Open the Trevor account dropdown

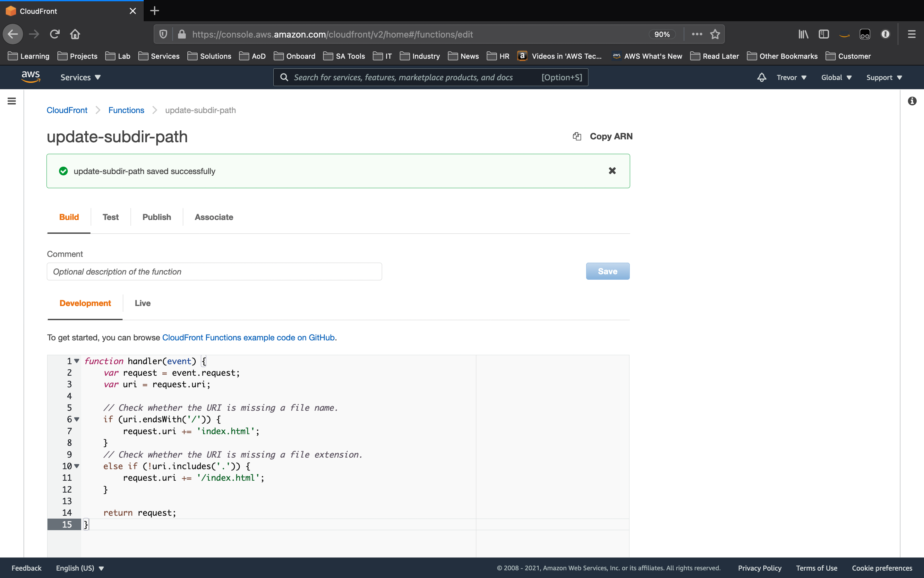pyautogui.click(x=791, y=77)
